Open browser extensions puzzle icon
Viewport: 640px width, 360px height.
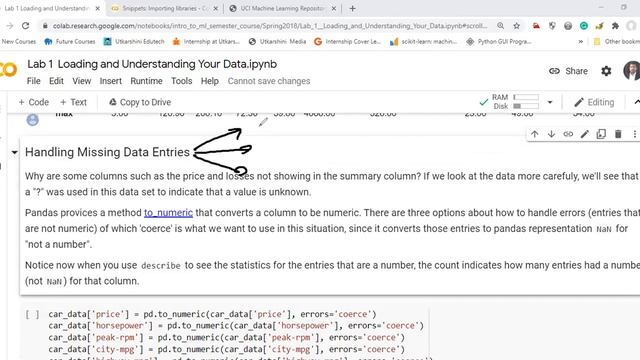point(615,26)
